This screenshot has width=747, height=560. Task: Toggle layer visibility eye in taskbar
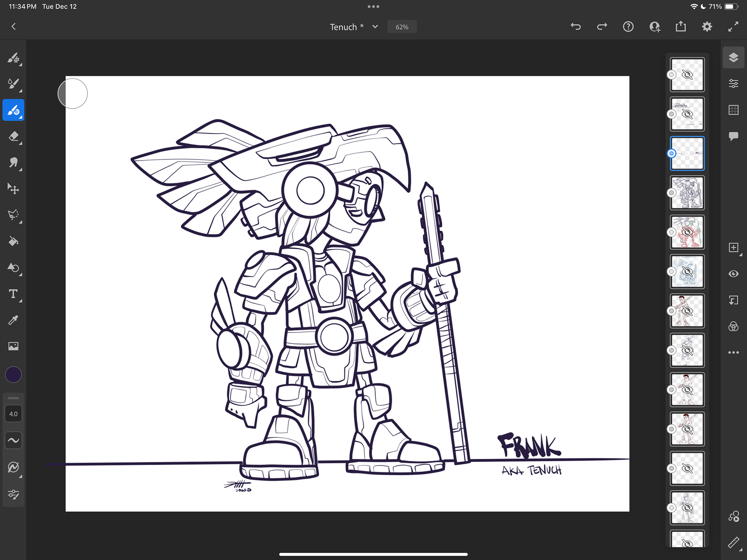(x=733, y=274)
